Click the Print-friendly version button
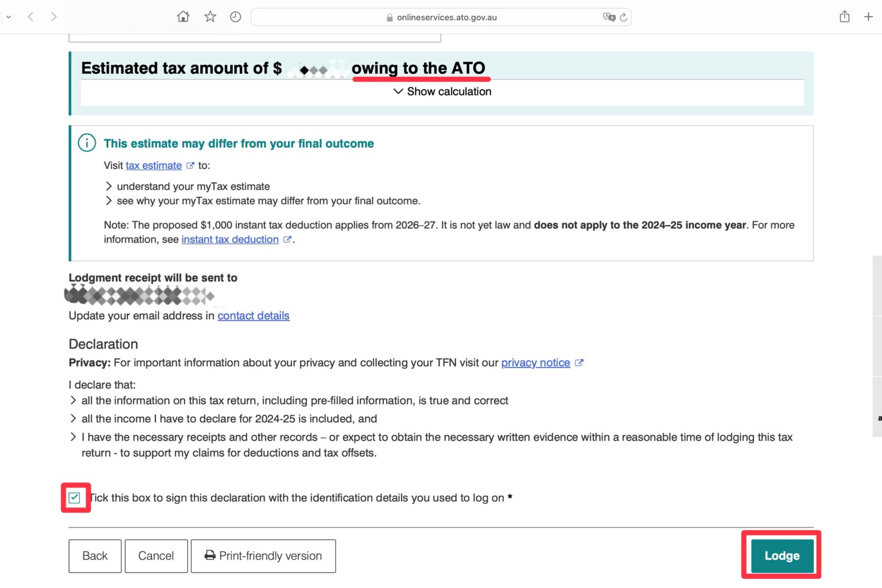 [x=263, y=556]
